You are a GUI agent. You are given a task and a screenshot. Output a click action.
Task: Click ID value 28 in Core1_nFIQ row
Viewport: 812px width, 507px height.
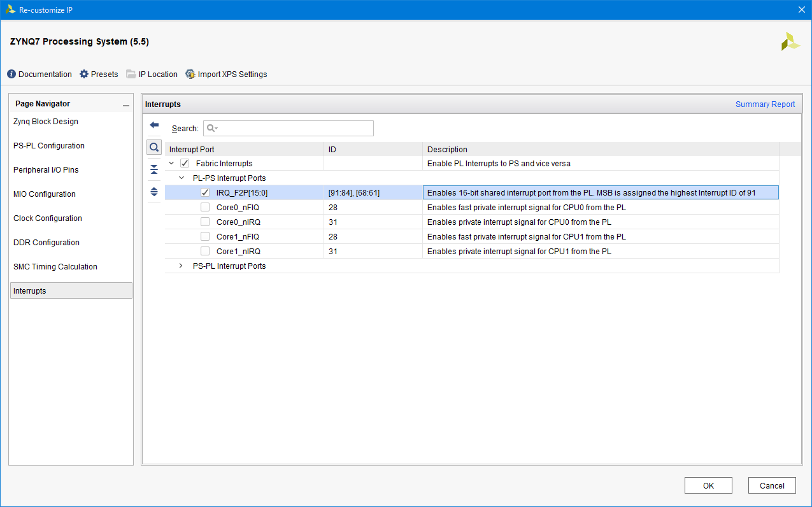click(333, 236)
